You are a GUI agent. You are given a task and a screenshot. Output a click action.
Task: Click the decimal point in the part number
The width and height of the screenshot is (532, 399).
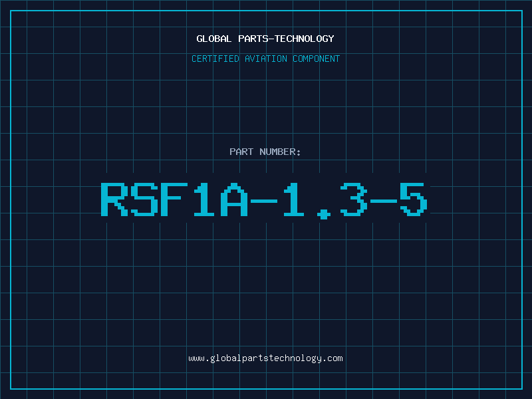[324, 213]
